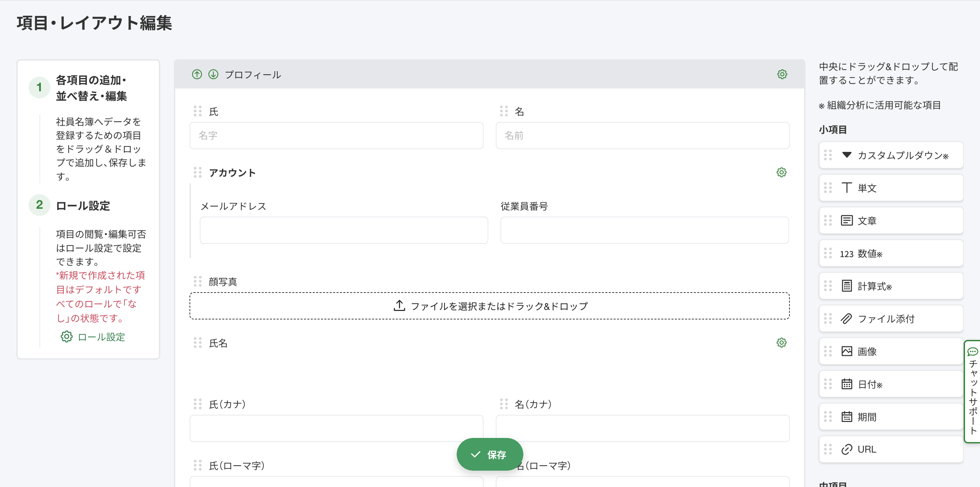The image size is (980, 487).
Task: Move プロフィール section down with arrow icon
Action: pyautogui.click(x=213, y=74)
